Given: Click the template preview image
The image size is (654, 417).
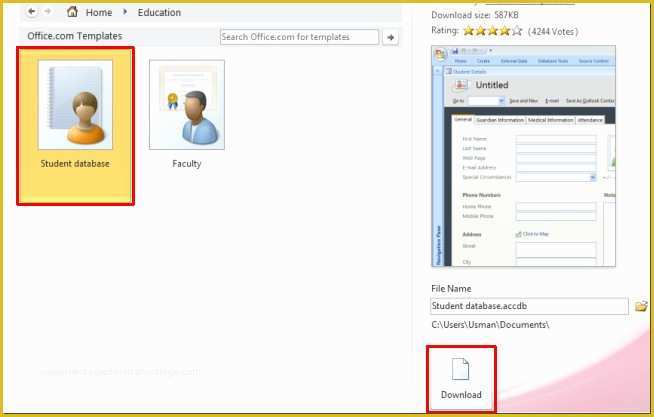Looking at the screenshot, I should click(x=523, y=156).
